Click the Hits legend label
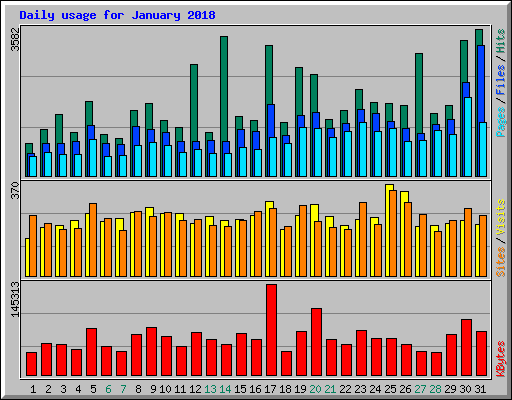 500,41
